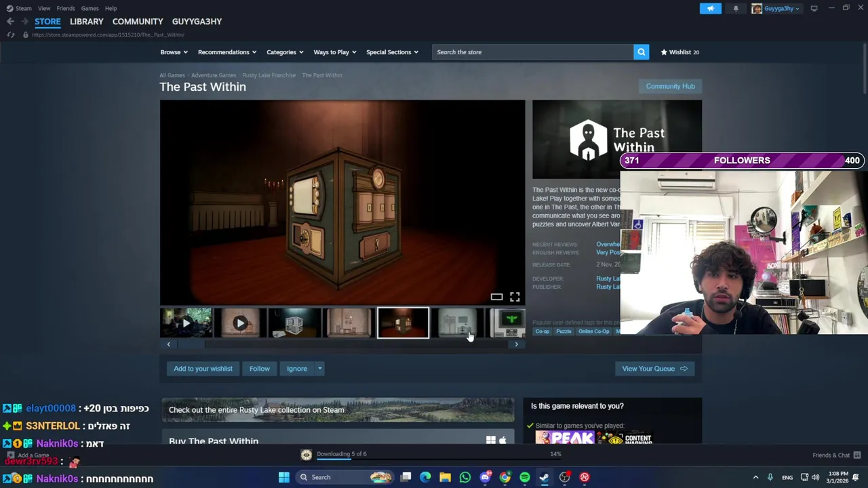This screenshot has width=868, height=488.
Task: Click the Guyyga3hy avatar picture
Action: pyautogui.click(x=757, y=8)
